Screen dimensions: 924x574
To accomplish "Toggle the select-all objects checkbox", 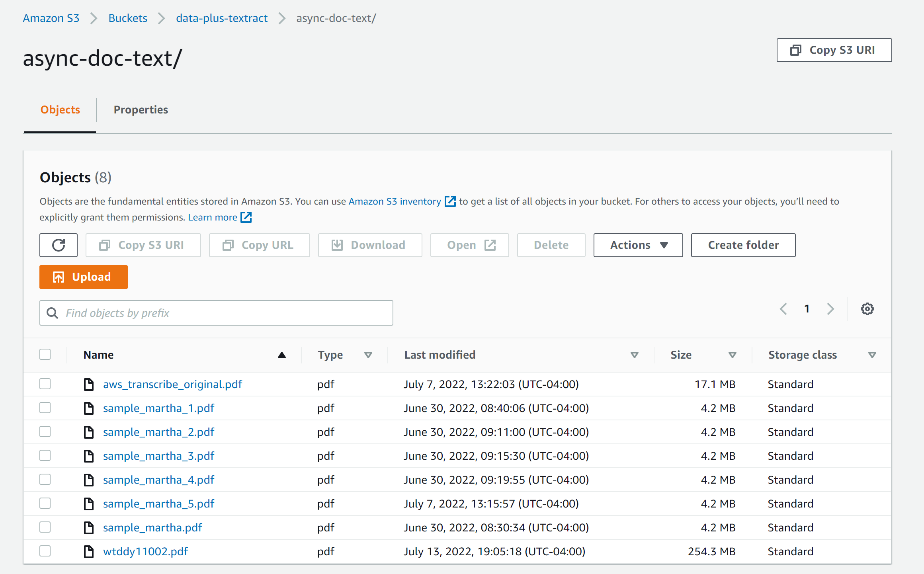I will click(45, 354).
